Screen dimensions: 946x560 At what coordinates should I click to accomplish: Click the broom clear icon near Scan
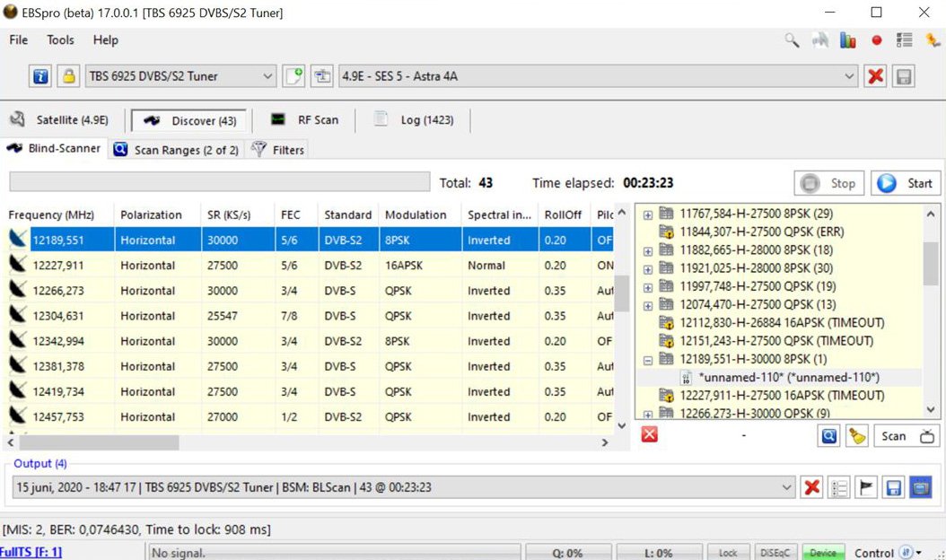tap(857, 436)
